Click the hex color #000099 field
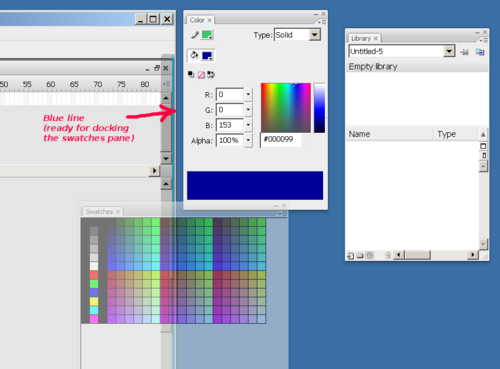Screen dimensions: 500x369 click(281, 140)
